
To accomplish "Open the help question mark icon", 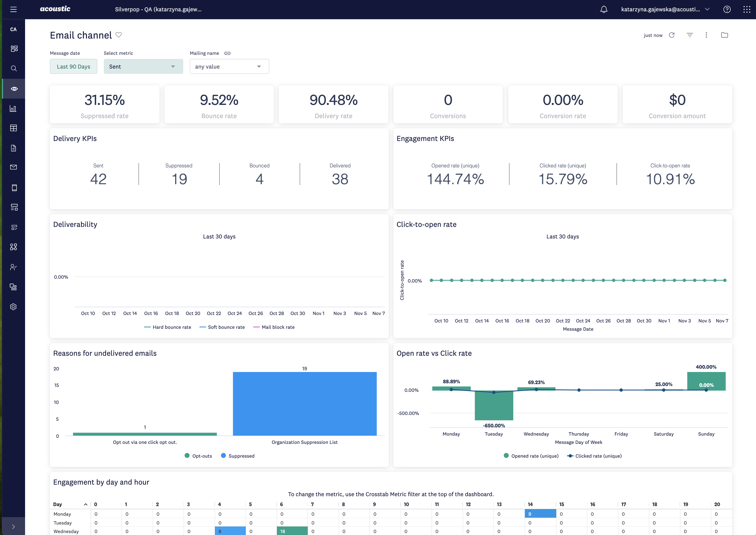I will pyautogui.click(x=727, y=9).
